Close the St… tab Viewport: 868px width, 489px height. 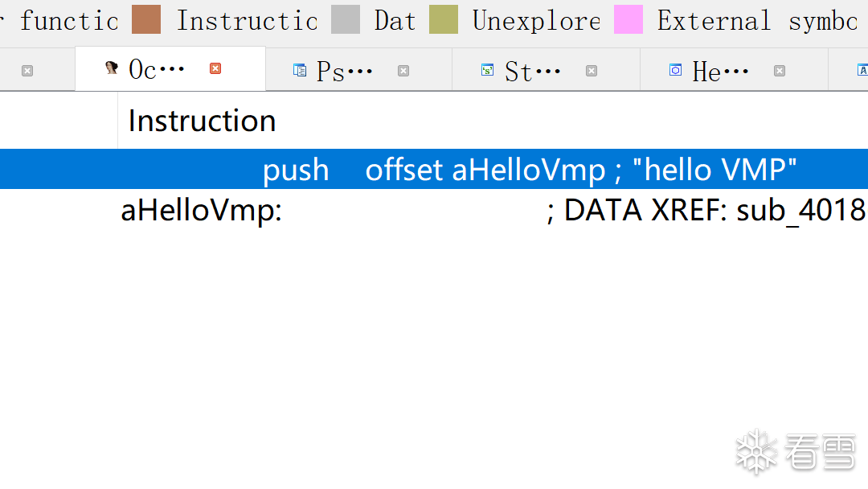pos(592,71)
